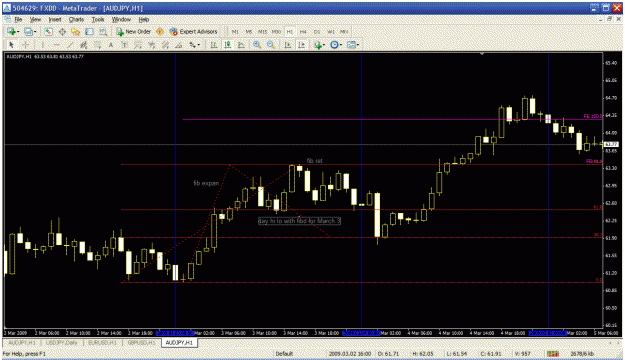Open the Data Window panel

click(62, 31)
